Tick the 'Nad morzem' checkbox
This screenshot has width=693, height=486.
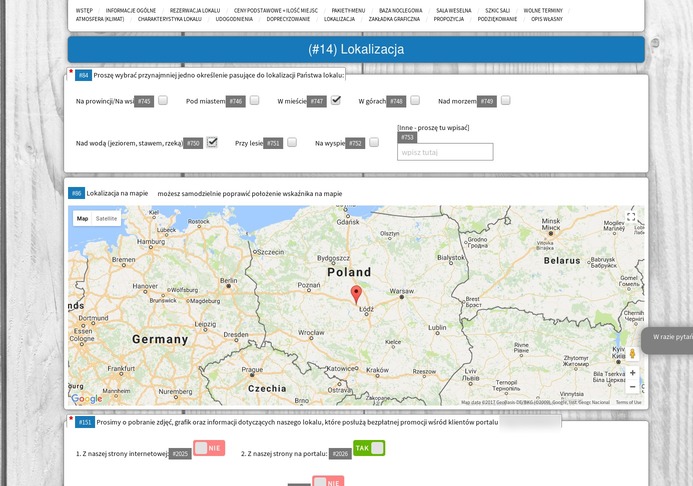(x=506, y=100)
